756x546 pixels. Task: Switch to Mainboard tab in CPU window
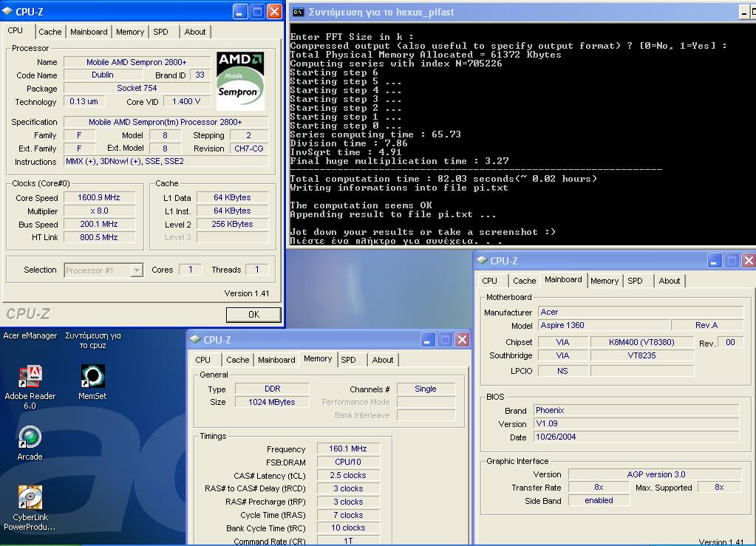click(x=89, y=32)
